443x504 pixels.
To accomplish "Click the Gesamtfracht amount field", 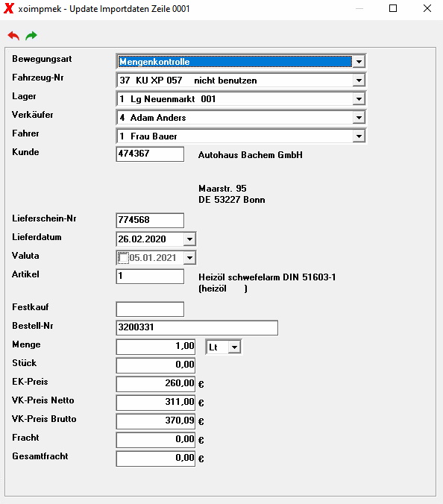I will [156, 459].
